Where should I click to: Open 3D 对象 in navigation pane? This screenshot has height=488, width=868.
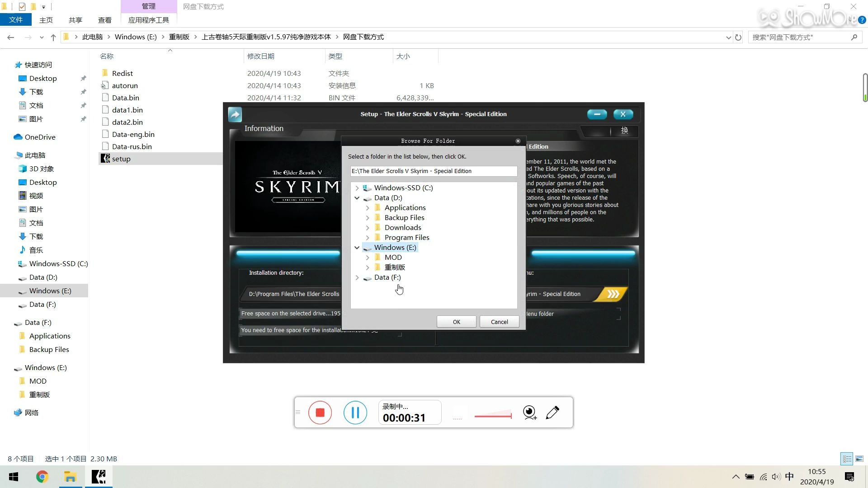click(x=41, y=169)
